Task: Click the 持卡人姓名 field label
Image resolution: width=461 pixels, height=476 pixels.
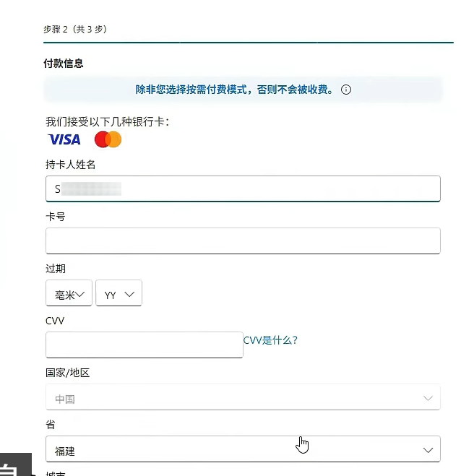Action: pos(71,165)
